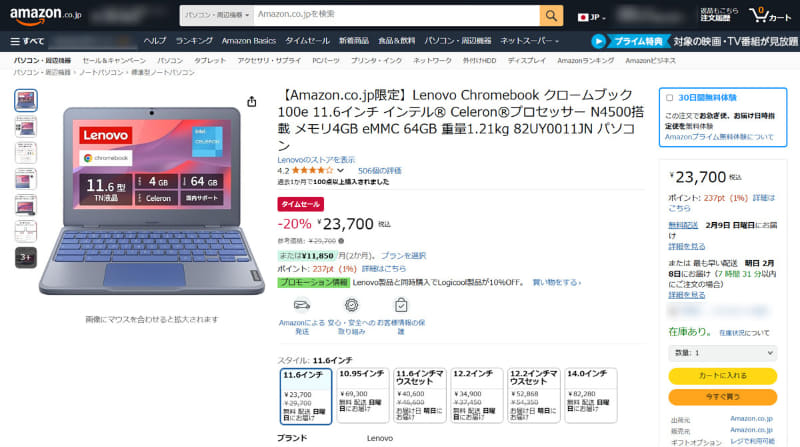Click the Amazon delivery truck icon
The width and height of the screenshot is (800, 447).
tap(302, 305)
